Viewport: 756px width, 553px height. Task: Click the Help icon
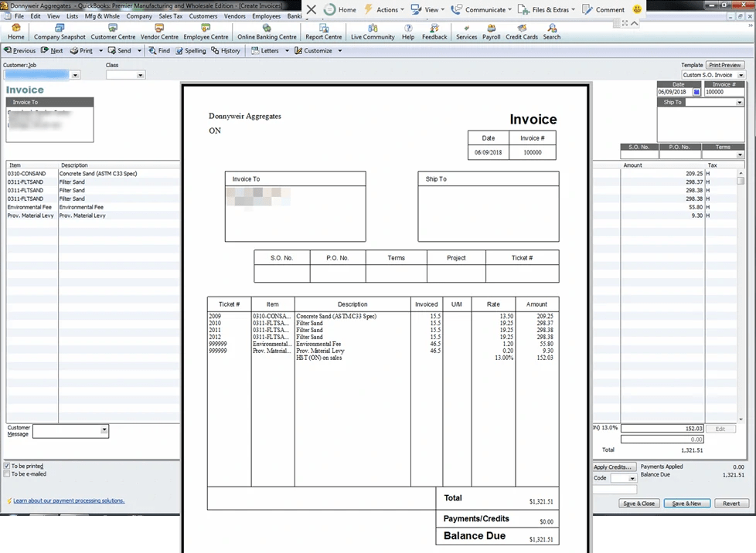click(408, 32)
